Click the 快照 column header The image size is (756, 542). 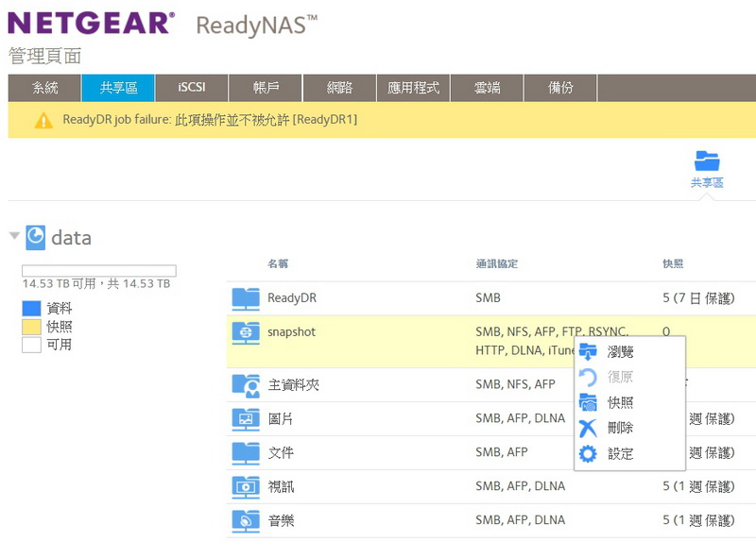[673, 263]
